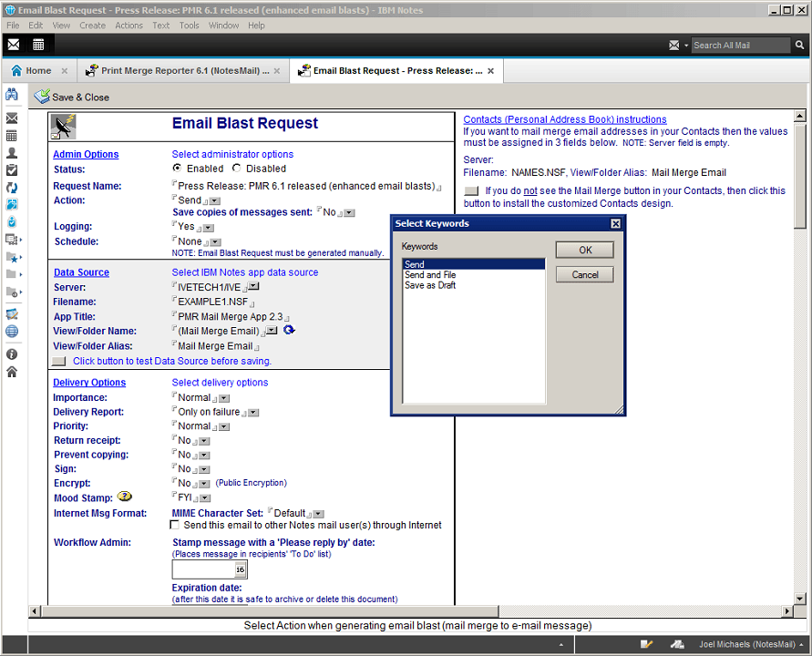
Task: Open the Calendar icon in top toolbar
Action: (x=38, y=45)
